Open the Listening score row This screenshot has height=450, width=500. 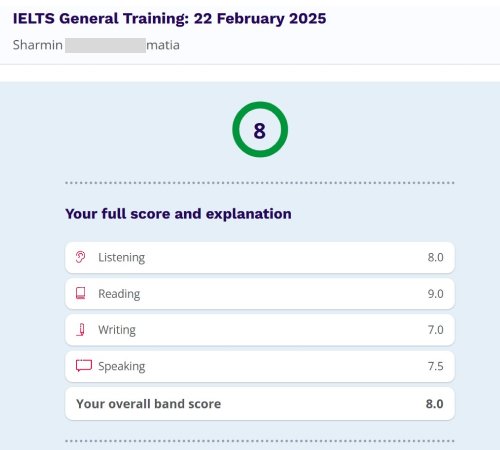coord(260,258)
